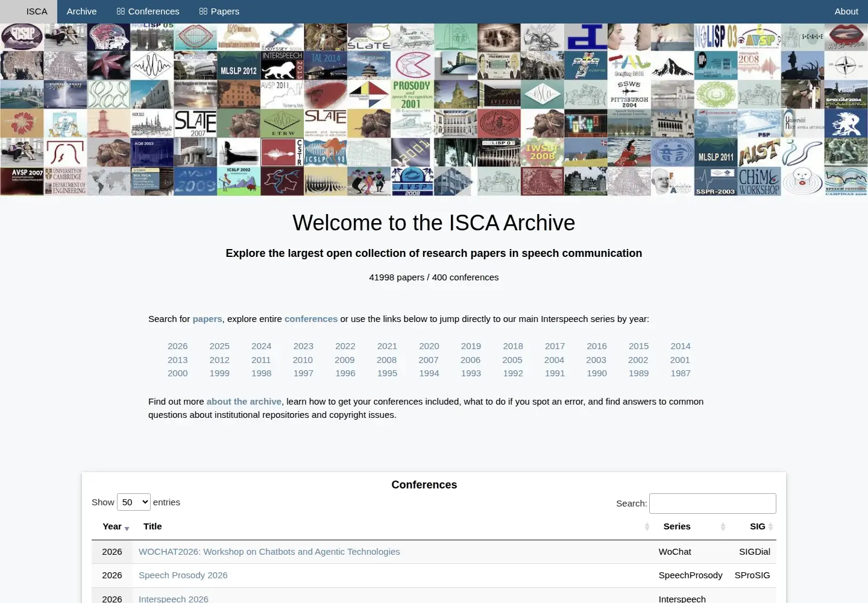This screenshot has width=868, height=603.
Task: Click the CHiME Workshop thumbnail
Action: coord(759,182)
